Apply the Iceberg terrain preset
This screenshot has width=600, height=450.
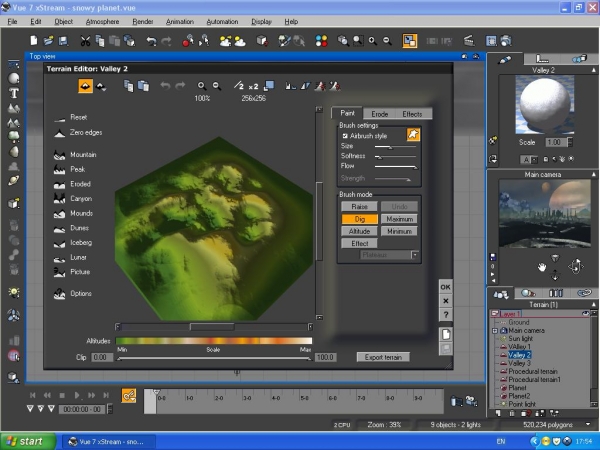pos(73,243)
